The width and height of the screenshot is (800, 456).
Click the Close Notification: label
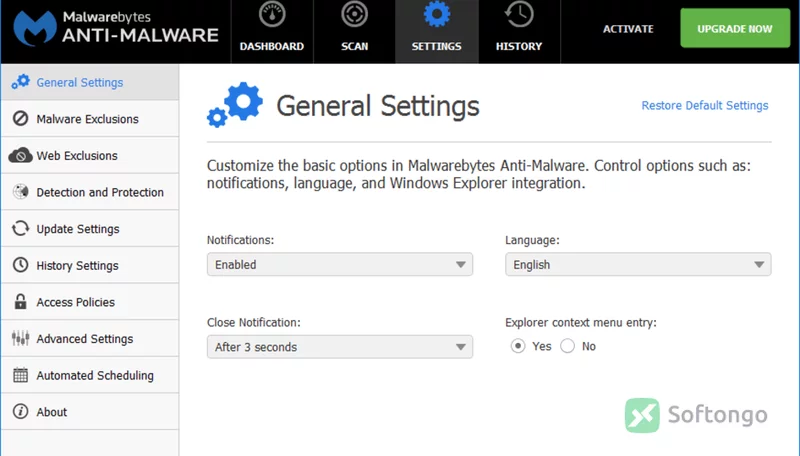click(x=254, y=322)
